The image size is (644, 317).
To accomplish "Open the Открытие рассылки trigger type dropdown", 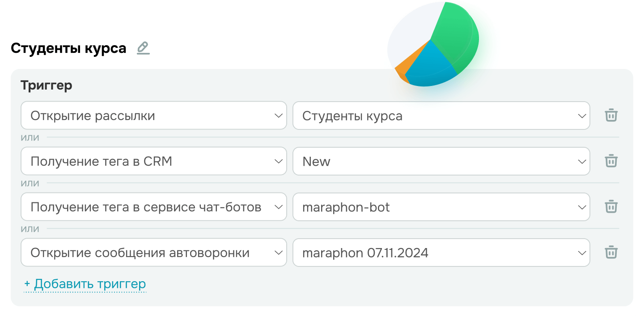I will tap(154, 116).
